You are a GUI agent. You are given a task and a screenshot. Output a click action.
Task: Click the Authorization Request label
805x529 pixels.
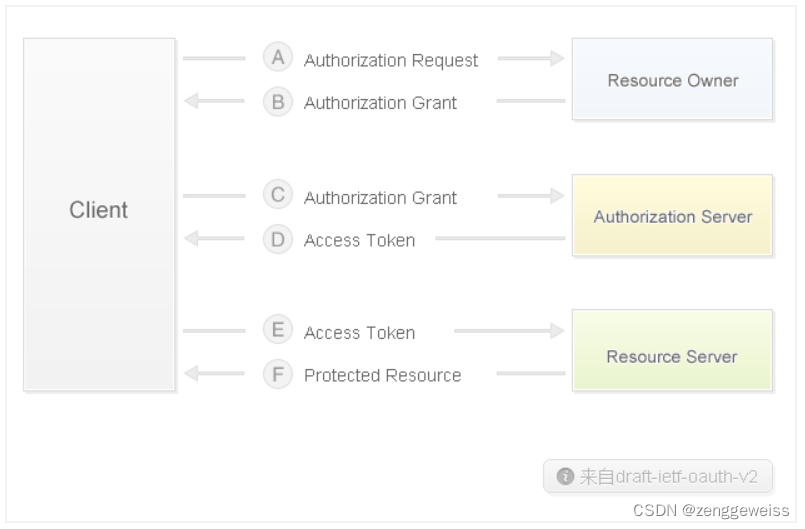click(391, 61)
